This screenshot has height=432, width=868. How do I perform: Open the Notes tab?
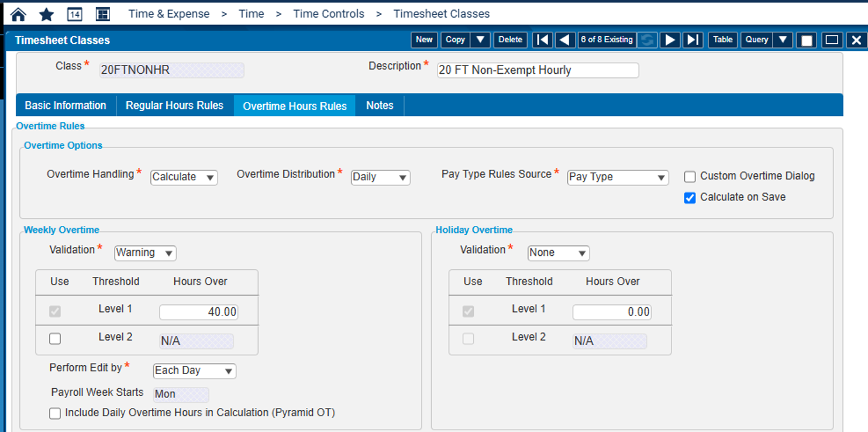379,105
